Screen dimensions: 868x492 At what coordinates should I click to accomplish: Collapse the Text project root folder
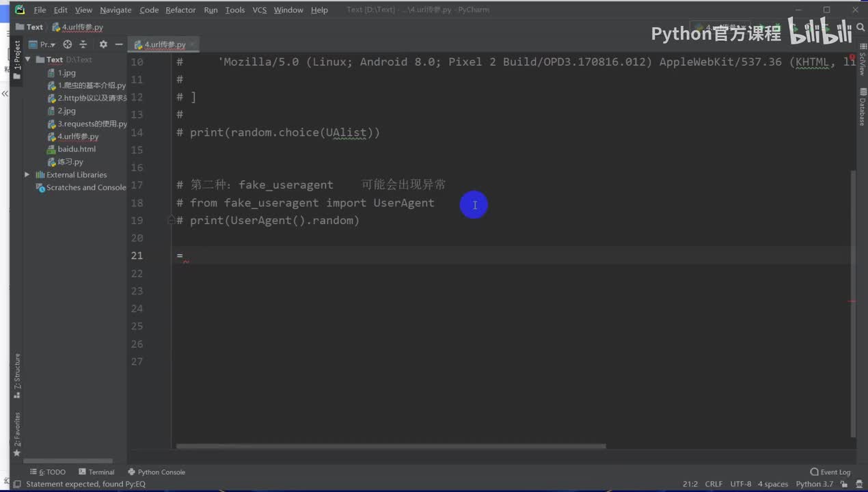(x=27, y=59)
